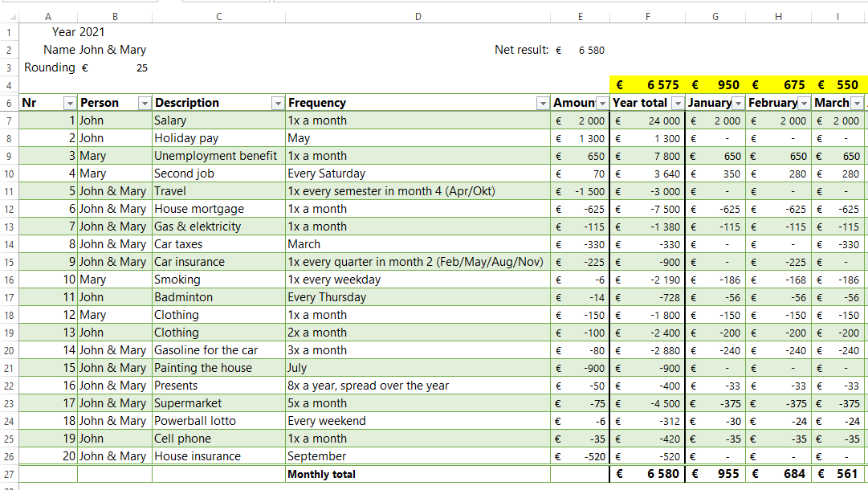Select column D header
This screenshot has height=490, width=868.
click(418, 17)
